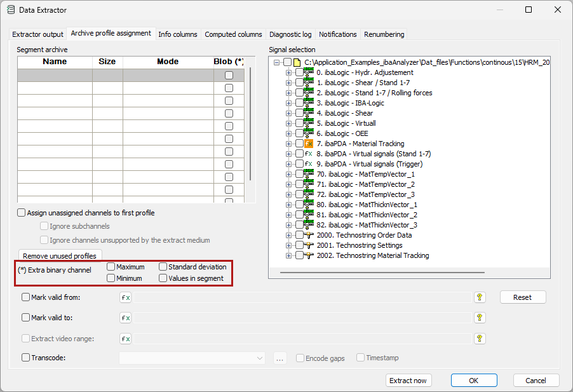The height and width of the screenshot is (392, 573).
Task: Collapse the root dat file node
Action: pos(276,62)
